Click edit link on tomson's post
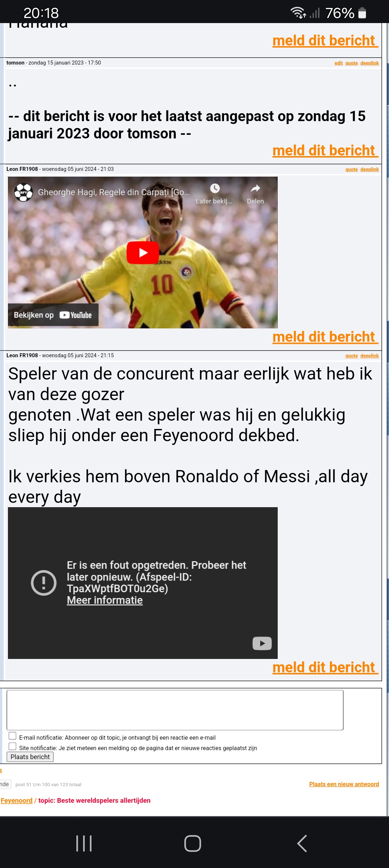 click(339, 63)
